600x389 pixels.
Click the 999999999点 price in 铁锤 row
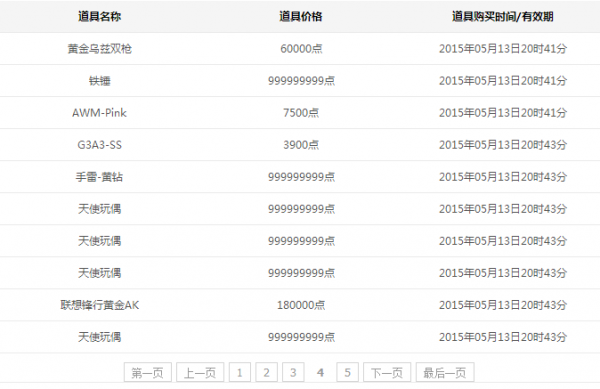[x=301, y=81]
